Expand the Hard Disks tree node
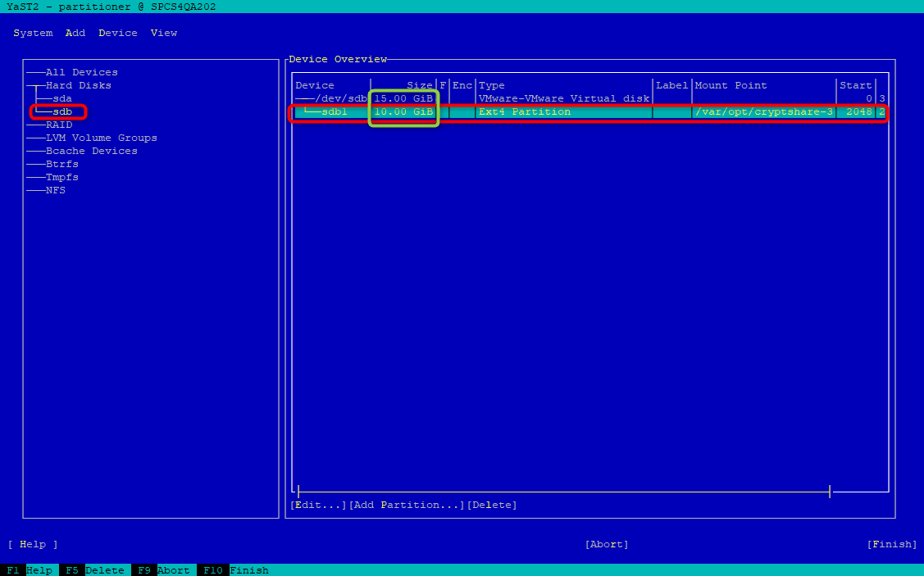Image resolution: width=924 pixels, height=576 pixels. (79, 85)
